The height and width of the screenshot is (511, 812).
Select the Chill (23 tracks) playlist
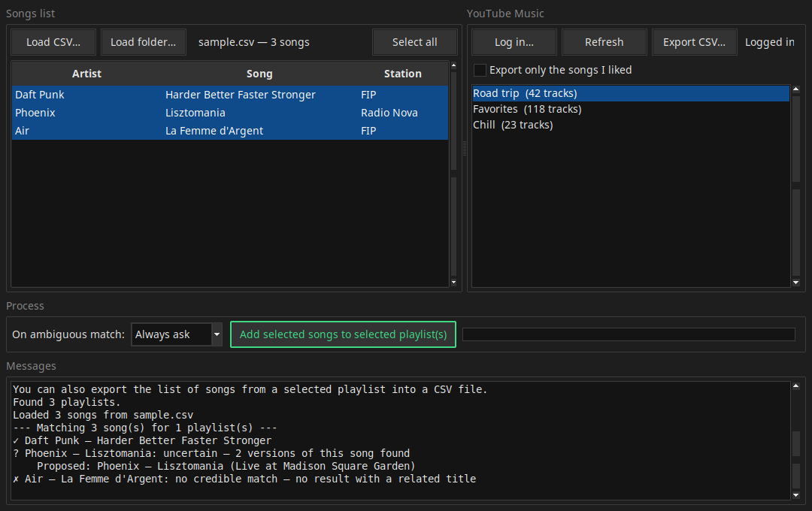coord(631,125)
